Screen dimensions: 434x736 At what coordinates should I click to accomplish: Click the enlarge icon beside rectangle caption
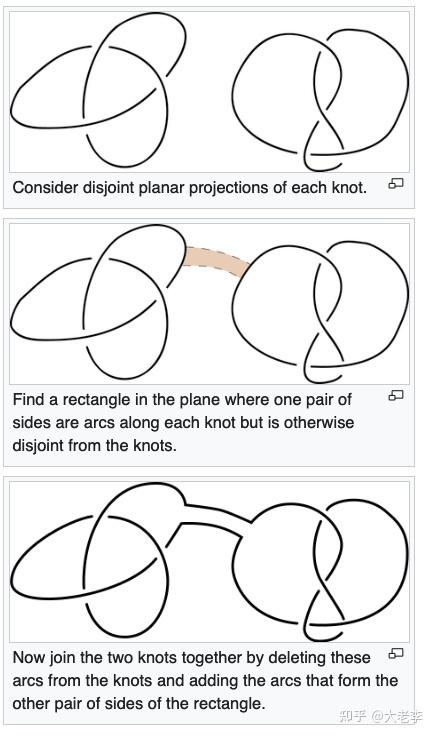point(396,395)
